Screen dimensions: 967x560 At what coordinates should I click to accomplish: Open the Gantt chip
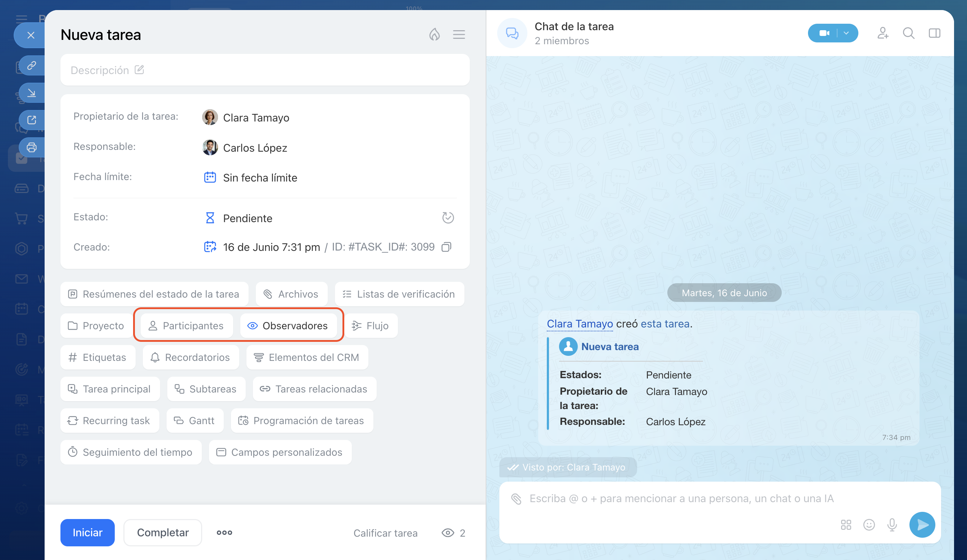[x=195, y=421]
